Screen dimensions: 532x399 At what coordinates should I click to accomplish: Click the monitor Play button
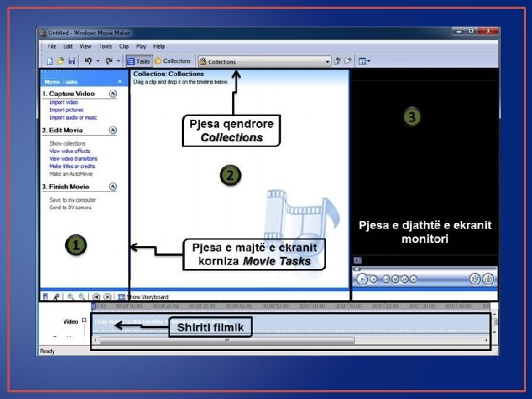point(362,279)
